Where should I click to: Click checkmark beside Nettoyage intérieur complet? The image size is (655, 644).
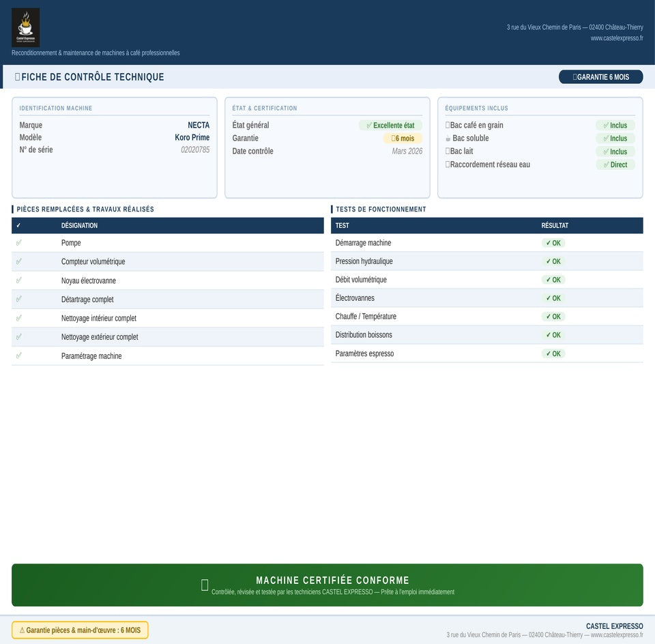(18, 318)
